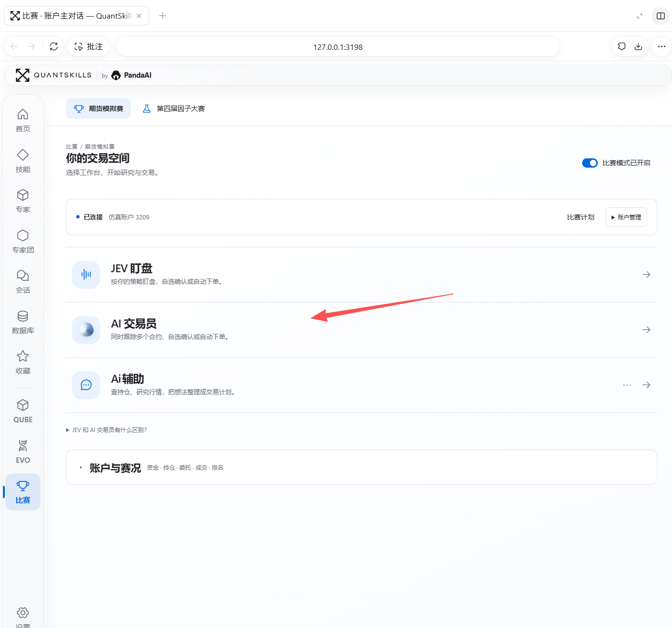Image resolution: width=672 pixels, height=628 pixels.
Task: Click the PandaAI brand label
Action: [131, 75]
